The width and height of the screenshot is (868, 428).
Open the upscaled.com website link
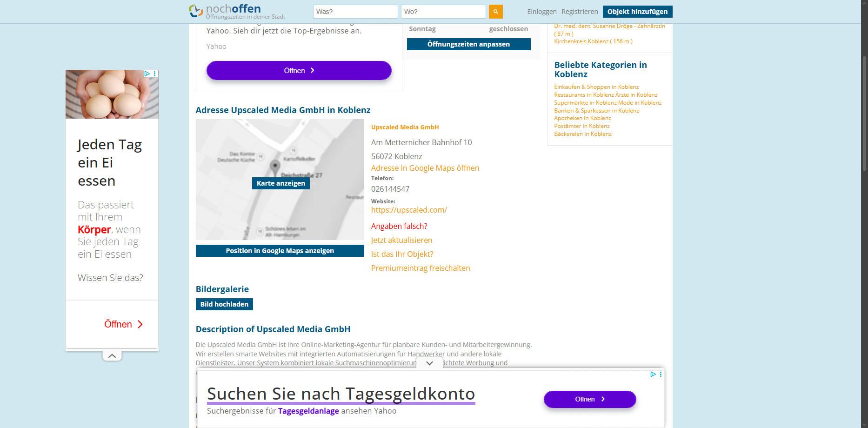pos(409,210)
